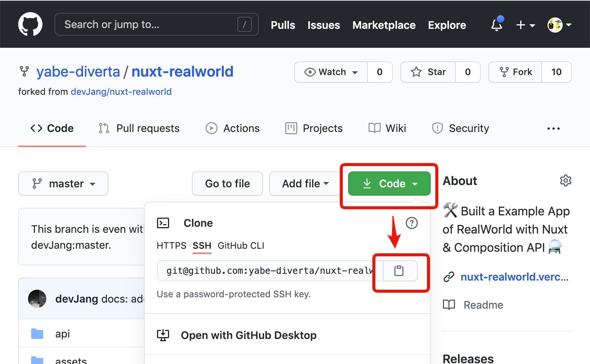
Task: Open the plus create-new menu
Action: 526,25
